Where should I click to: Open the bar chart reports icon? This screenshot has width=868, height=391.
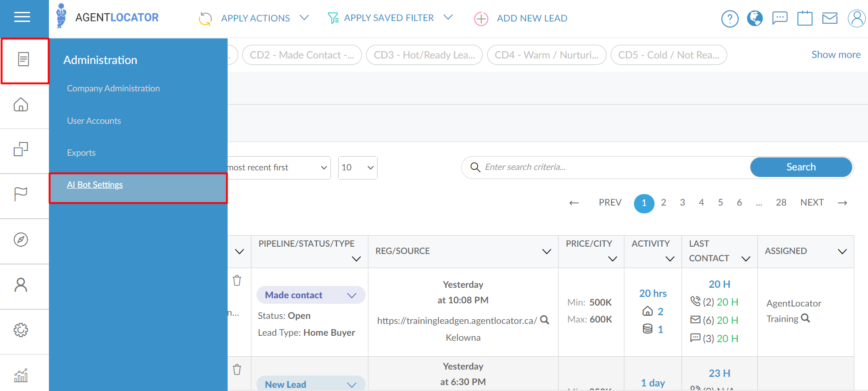pyautogui.click(x=21, y=375)
